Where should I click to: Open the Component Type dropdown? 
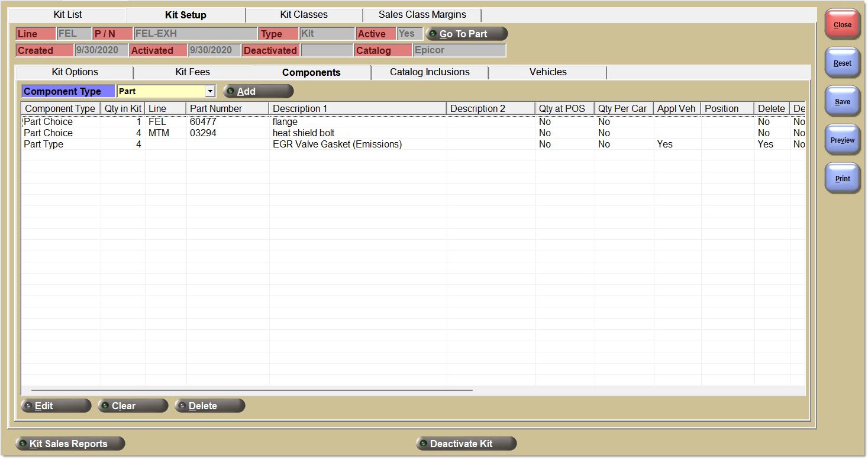[x=210, y=91]
